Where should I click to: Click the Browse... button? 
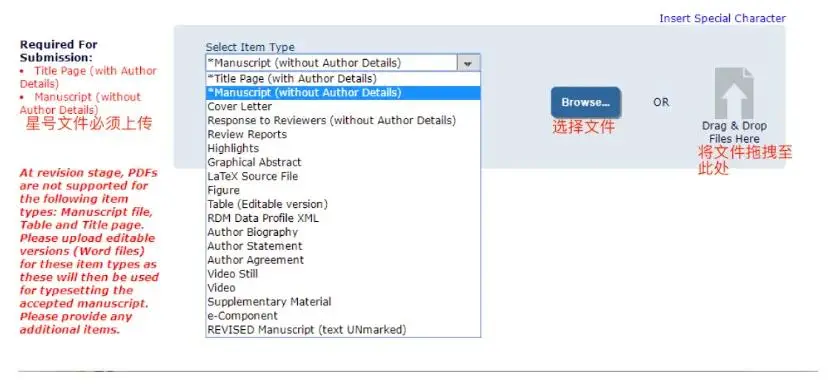pos(586,102)
